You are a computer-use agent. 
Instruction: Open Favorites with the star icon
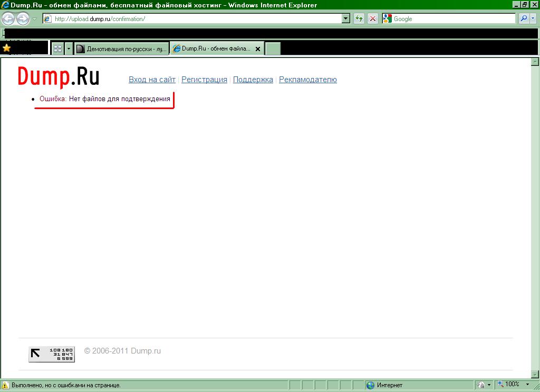6,48
